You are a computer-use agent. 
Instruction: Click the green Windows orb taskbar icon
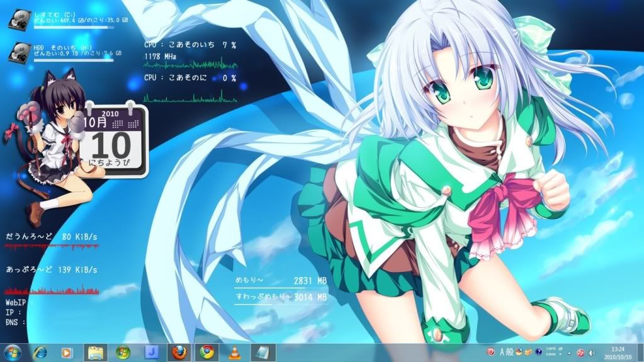pyautogui.click(x=123, y=353)
